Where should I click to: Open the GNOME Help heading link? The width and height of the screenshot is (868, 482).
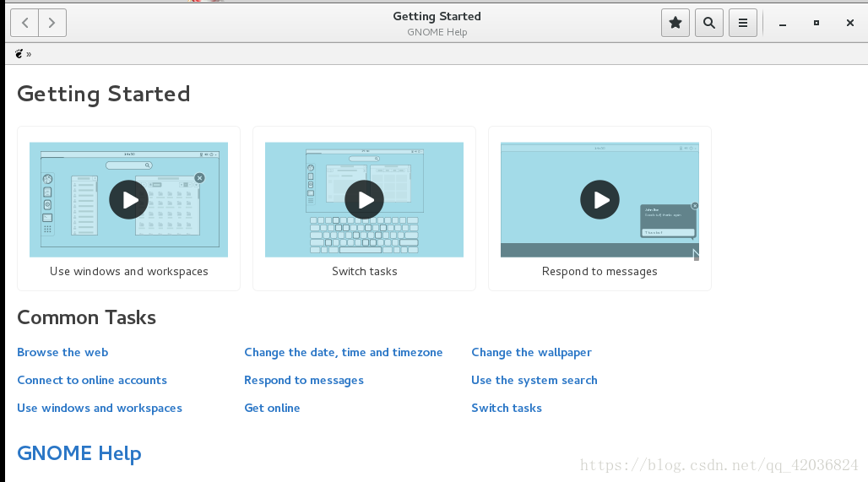[79, 453]
